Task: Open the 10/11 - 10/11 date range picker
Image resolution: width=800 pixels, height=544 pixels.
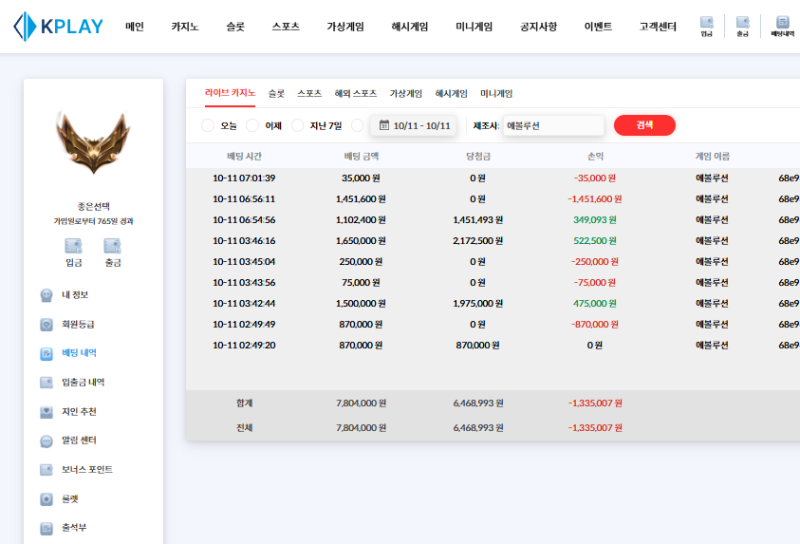Action: (x=414, y=125)
